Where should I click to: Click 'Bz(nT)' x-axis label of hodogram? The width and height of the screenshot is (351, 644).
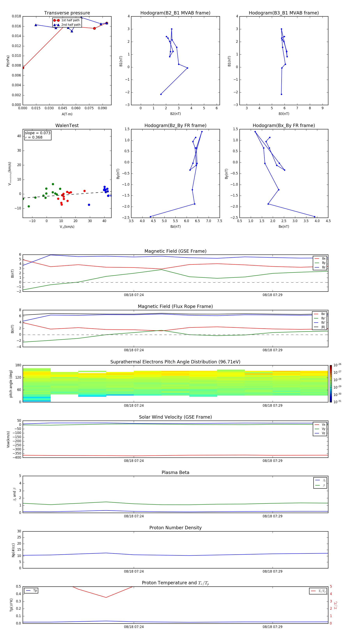(x=175, y=227)
